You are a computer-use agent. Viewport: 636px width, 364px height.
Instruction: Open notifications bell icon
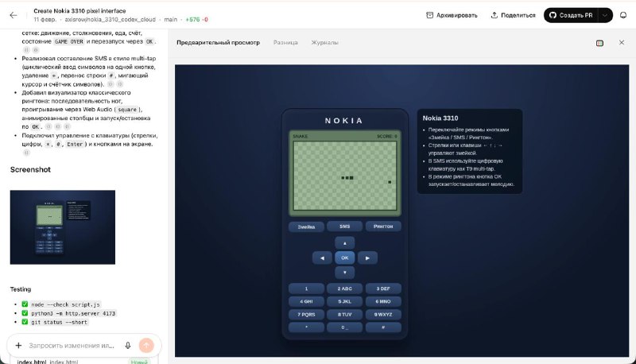pos(623,15)
